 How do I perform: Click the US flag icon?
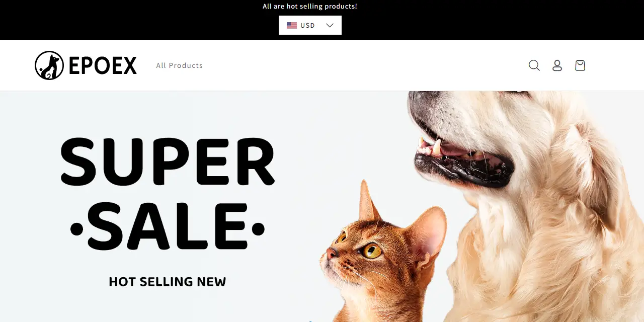pyautogui.click(x=292, y=25)
